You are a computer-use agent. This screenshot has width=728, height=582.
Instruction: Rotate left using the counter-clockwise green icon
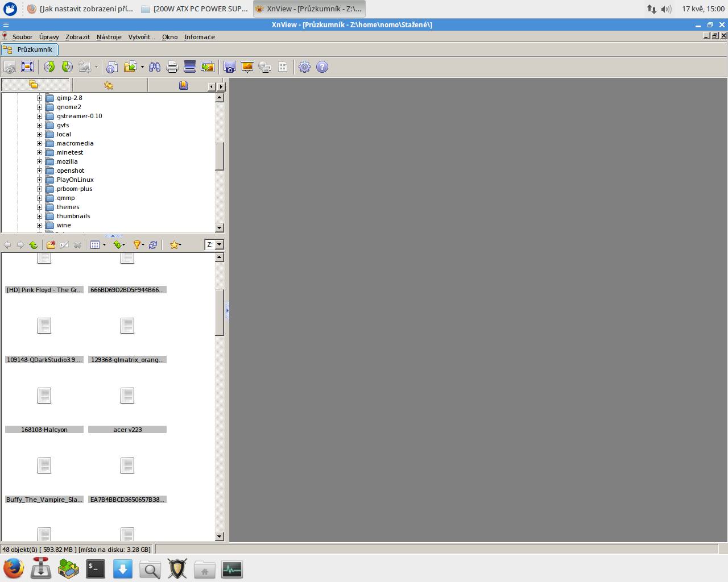(x=49, y=67)
